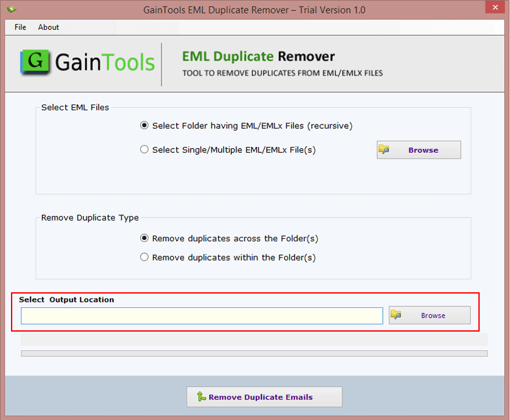Image resolution: width=510 pixels, height=420 pixels.
Task: Close the GainTools window
Action: pos(495,7)
